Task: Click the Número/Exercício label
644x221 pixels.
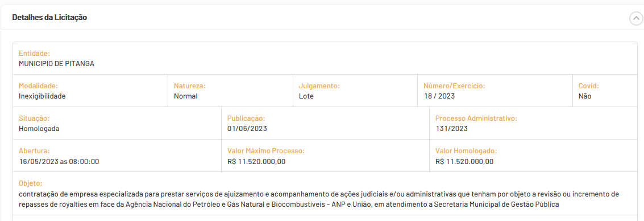Action: (454, 86)
